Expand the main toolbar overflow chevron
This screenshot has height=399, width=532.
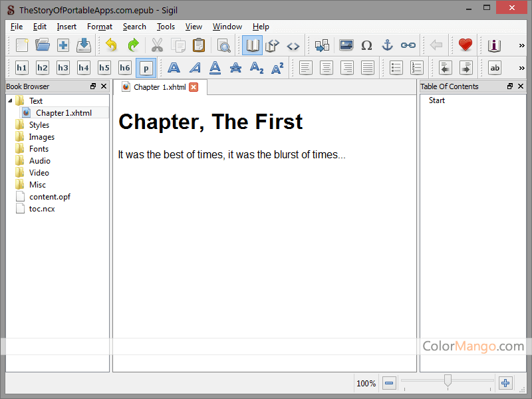pos(521,45)
